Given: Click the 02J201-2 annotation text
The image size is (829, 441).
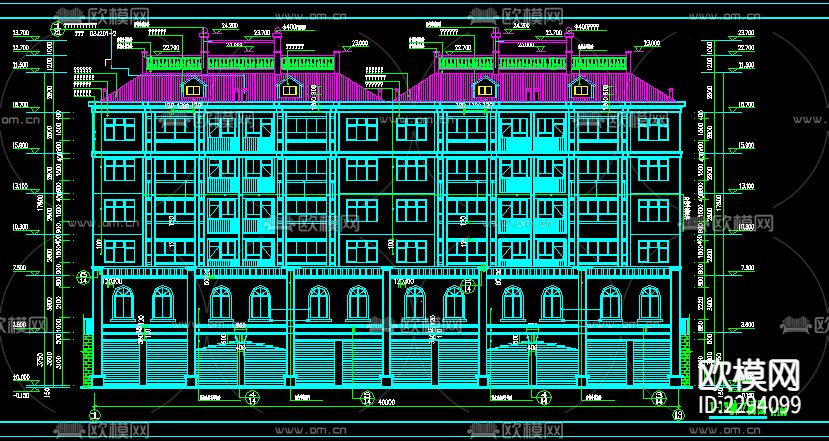Looking at the screenshot, I should [x=103, y=33].
